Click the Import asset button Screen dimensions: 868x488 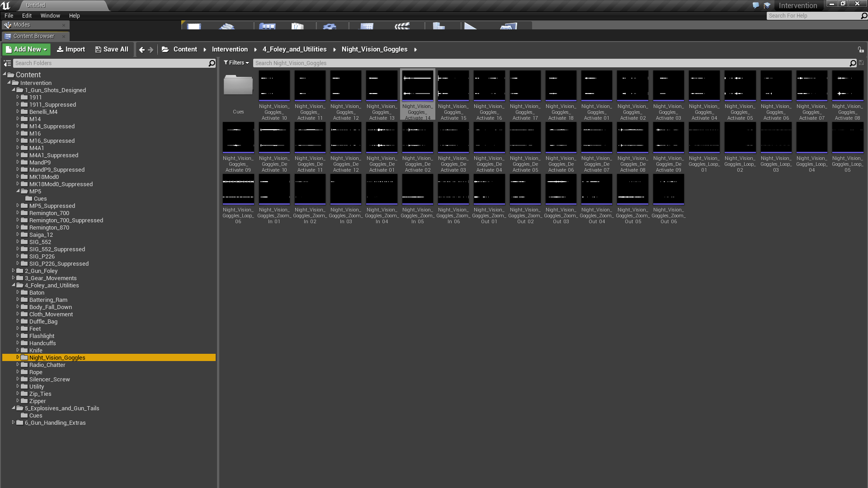(x=71, y=49)
